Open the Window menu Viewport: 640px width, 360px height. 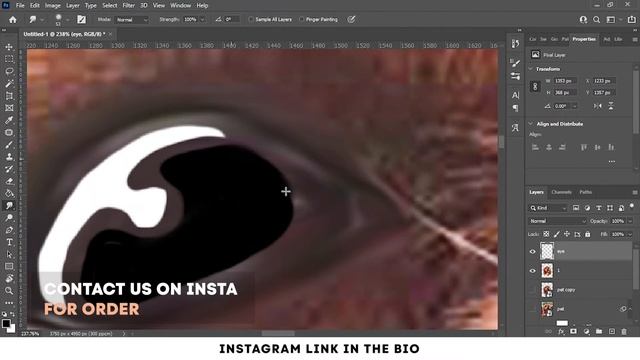tap(180, 5)
